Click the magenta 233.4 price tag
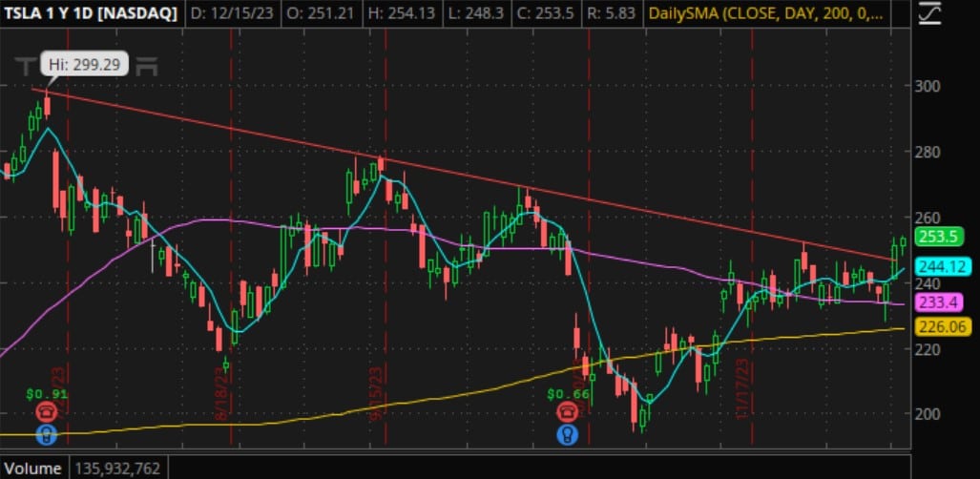 click(x=941, y=303)
